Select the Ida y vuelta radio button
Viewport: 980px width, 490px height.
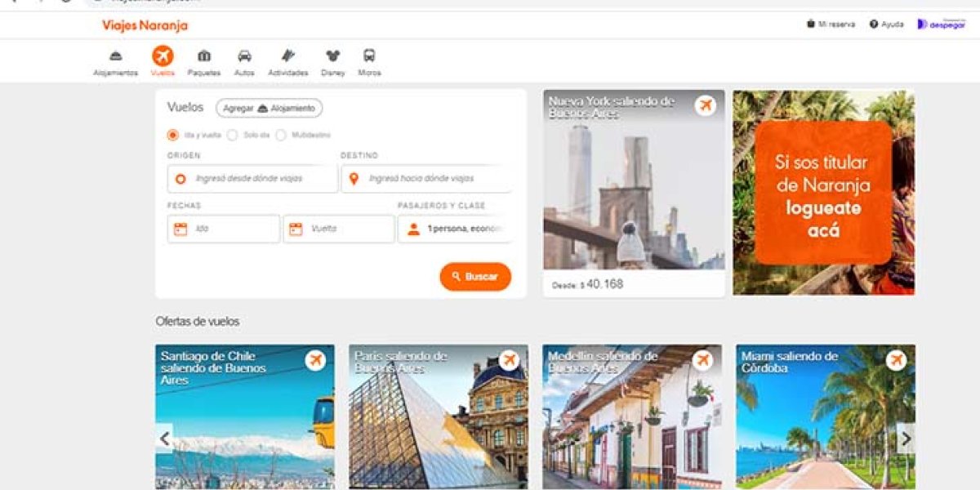coord(173,135)
